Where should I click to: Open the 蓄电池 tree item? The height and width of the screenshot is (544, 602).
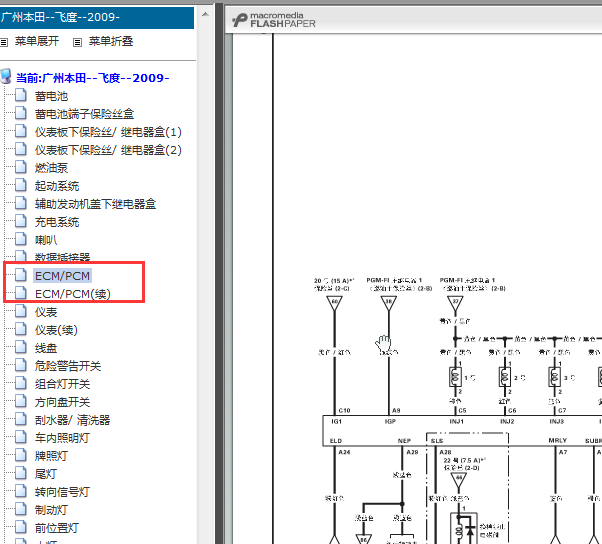click(x=51, y=96)
